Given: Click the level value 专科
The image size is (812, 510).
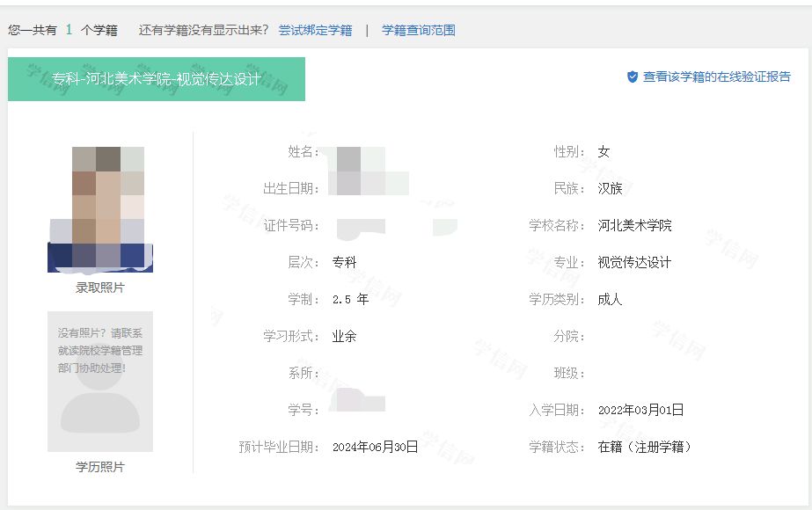Looking at the screenshot, I should (344, 262).
